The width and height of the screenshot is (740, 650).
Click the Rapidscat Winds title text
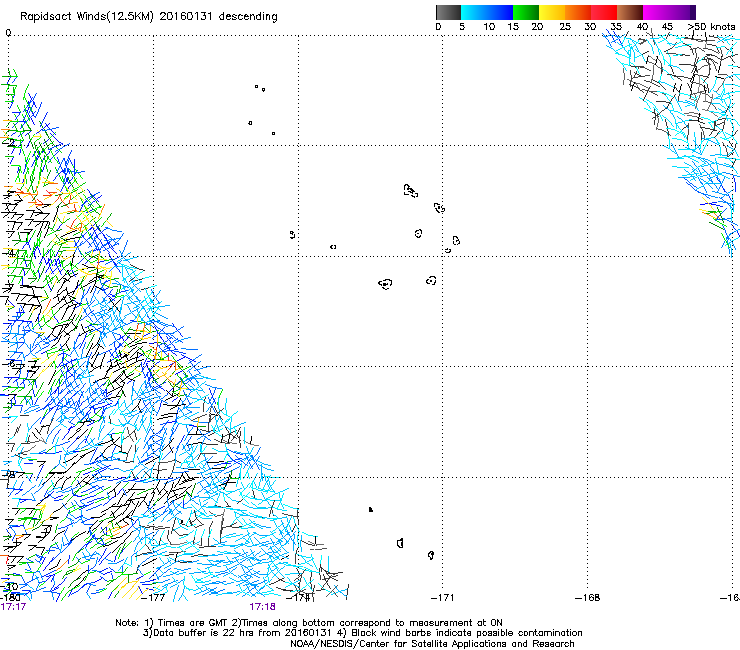click(x=149, y=17)
